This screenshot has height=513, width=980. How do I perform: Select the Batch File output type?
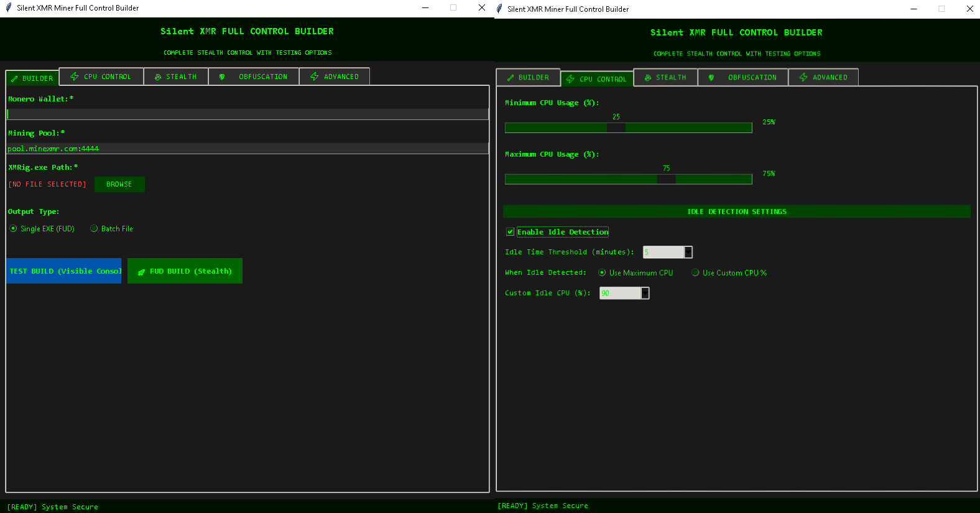[95, 229]
